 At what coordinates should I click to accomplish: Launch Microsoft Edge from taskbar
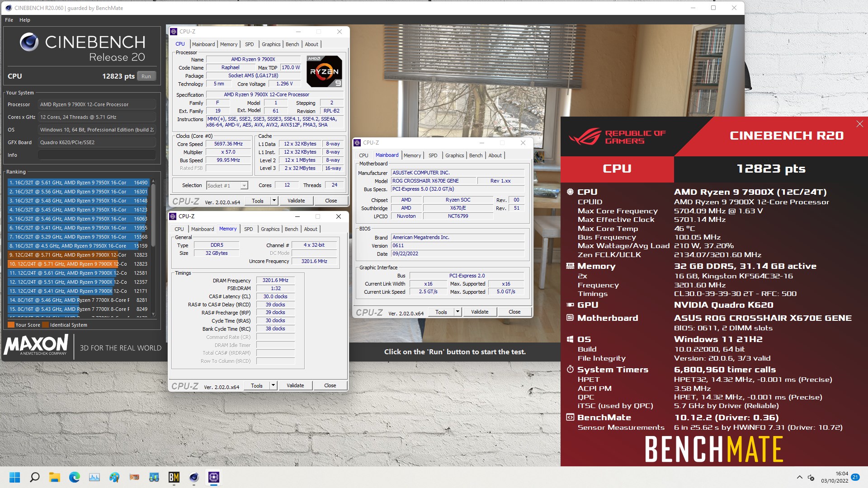pos(74,477)
